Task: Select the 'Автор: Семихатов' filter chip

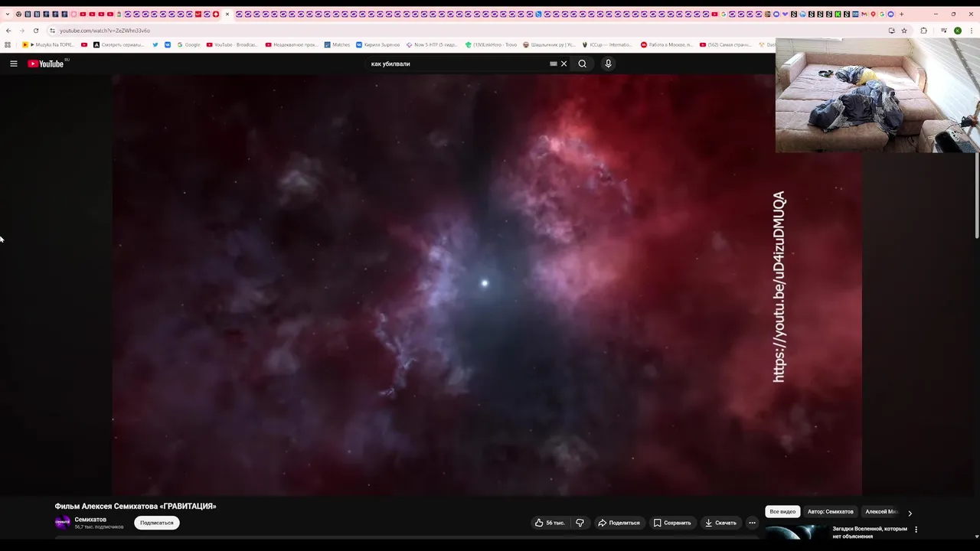Action: pyautogui.click(x=830, y=511)
